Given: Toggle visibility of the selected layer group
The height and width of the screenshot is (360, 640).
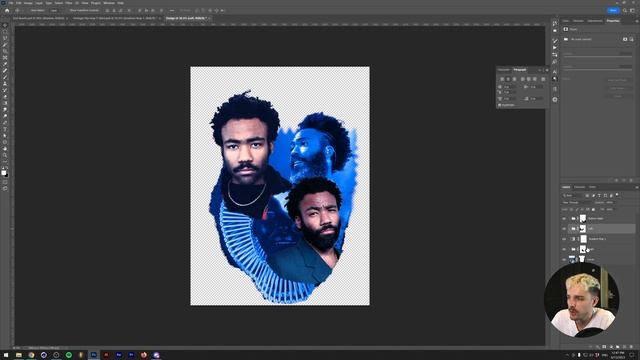Looking at the screenshot, I should point(564,229).
